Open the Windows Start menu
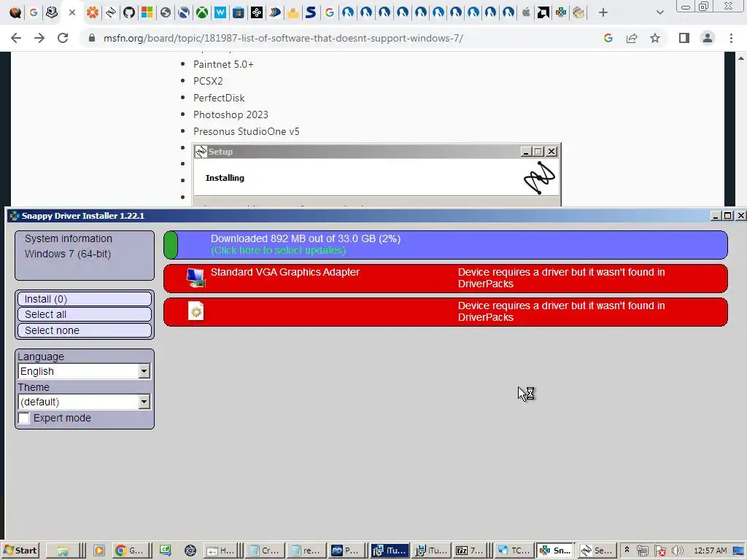Screen dimensions: 747x560 pyautogui.click(x=20, y=551)
